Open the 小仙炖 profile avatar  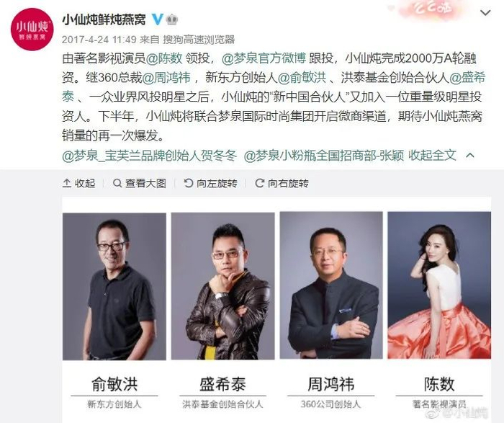[x=32, y=30]
